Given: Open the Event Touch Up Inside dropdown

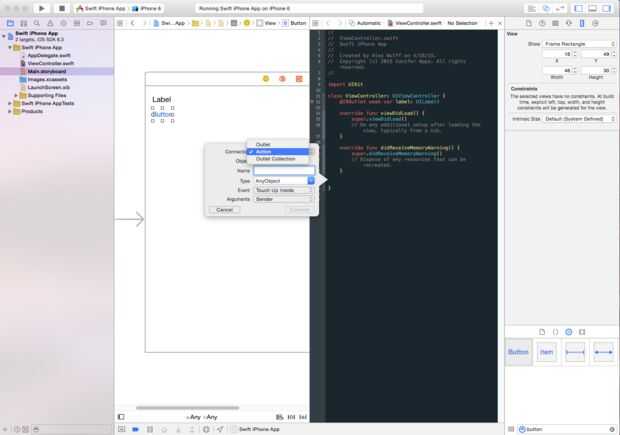Looking at the screenshot, I should 284,190.
